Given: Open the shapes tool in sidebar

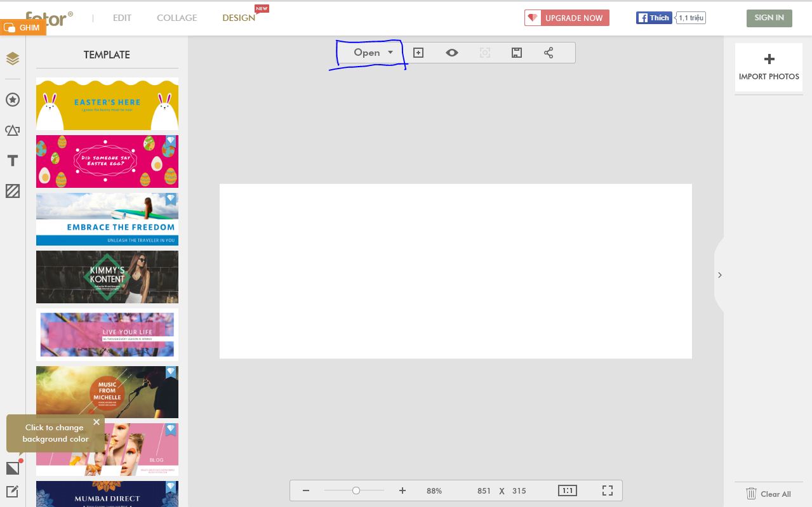Looking at the screenshot, I should coord(13,130).
